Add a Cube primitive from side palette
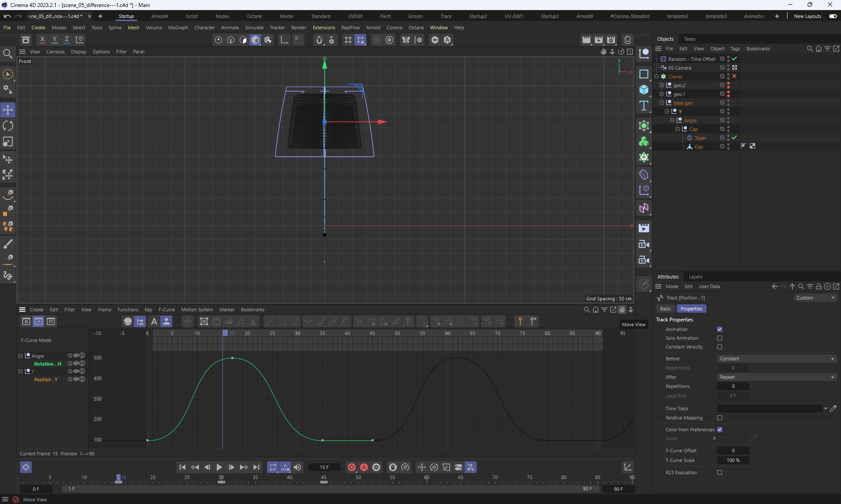This screenshot has height=504, width=841. click(x=643, y=90)
